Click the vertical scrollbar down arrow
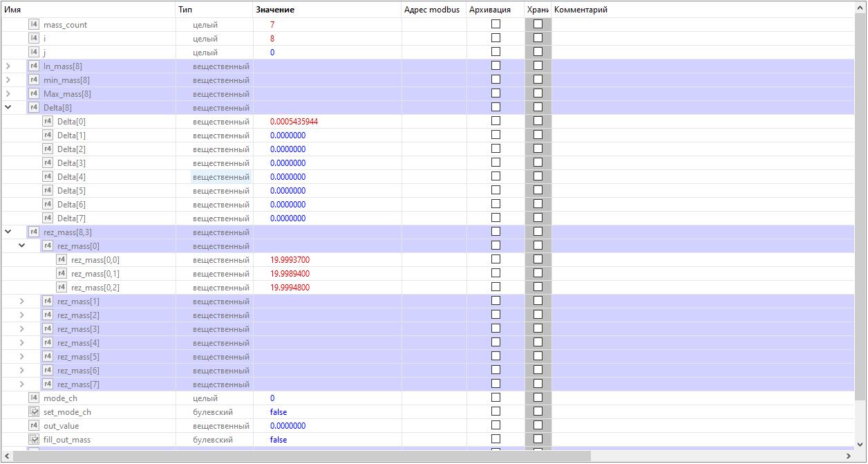 [860, 444]
